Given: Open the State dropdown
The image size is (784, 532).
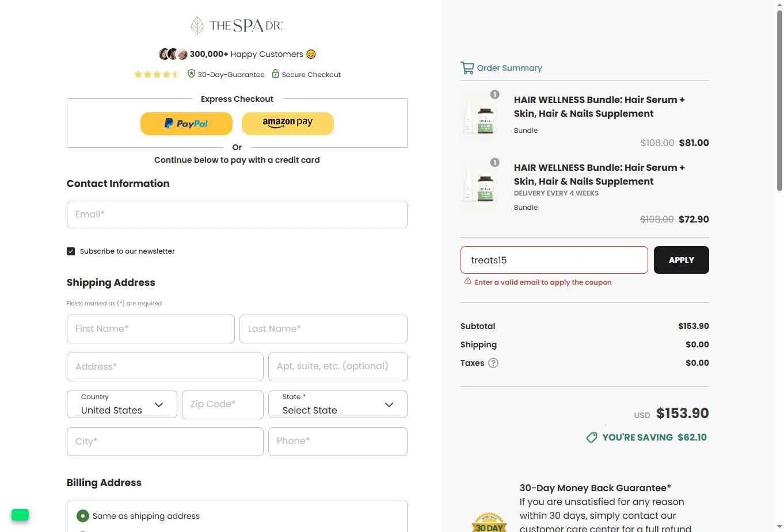Looking at the screenshot, I should click(338, 404).
